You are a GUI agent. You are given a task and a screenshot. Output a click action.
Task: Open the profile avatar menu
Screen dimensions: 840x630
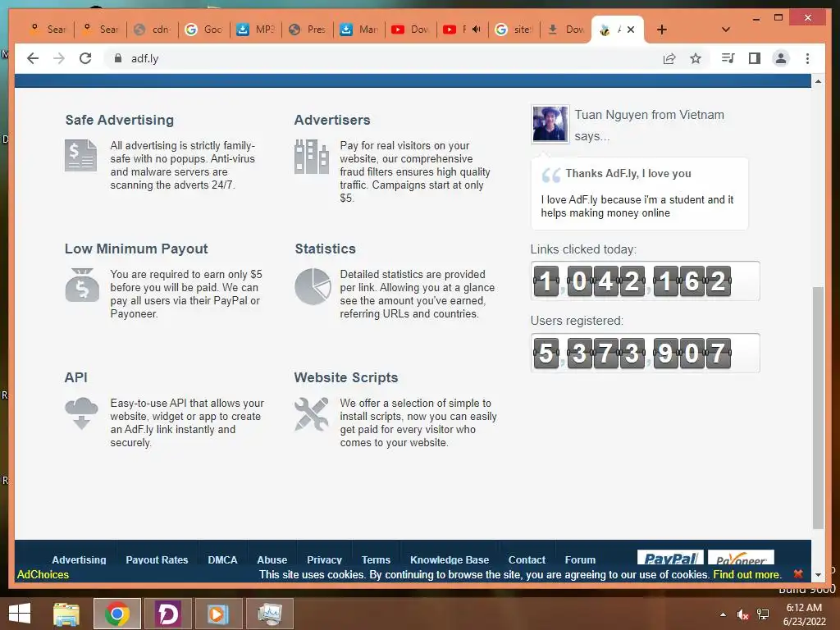(781, 58)
